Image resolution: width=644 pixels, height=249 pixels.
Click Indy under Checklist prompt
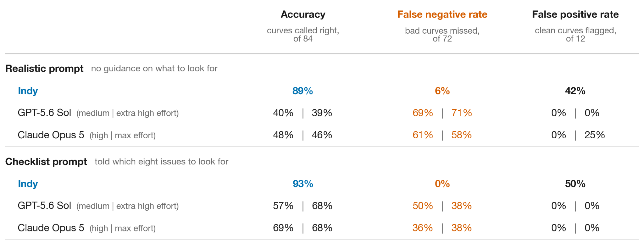pos(28,184)
